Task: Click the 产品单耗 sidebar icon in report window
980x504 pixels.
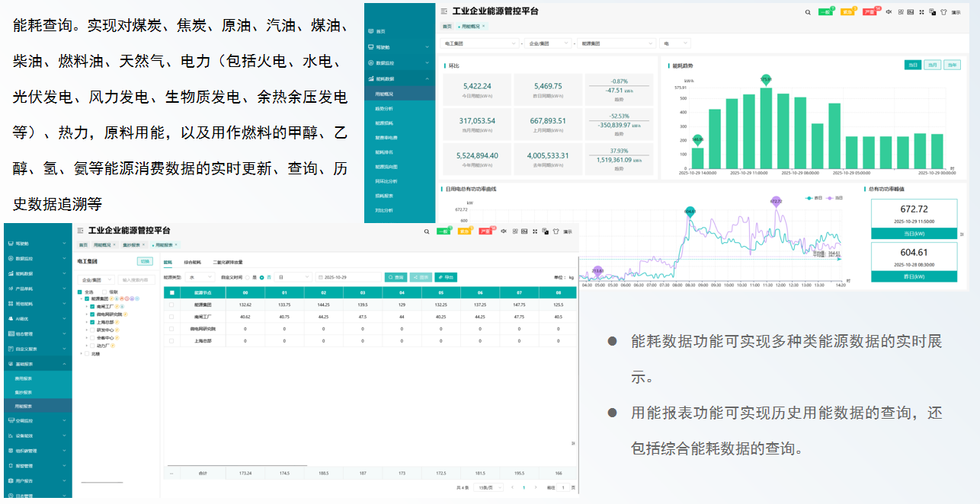Action: 10,289
